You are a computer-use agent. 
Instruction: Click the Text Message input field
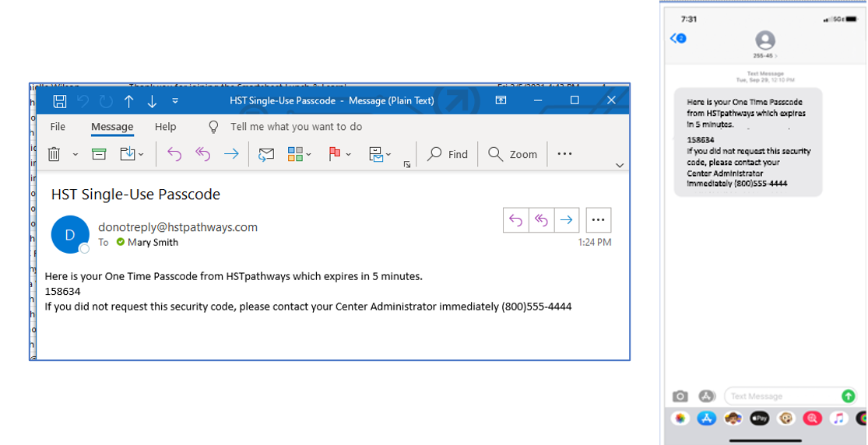point(782,396)
